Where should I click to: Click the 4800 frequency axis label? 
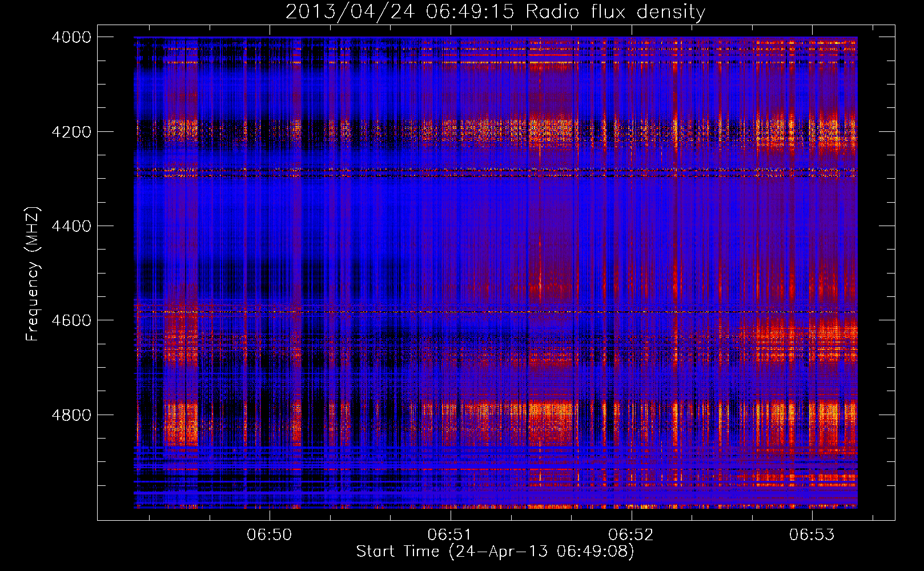71,415
